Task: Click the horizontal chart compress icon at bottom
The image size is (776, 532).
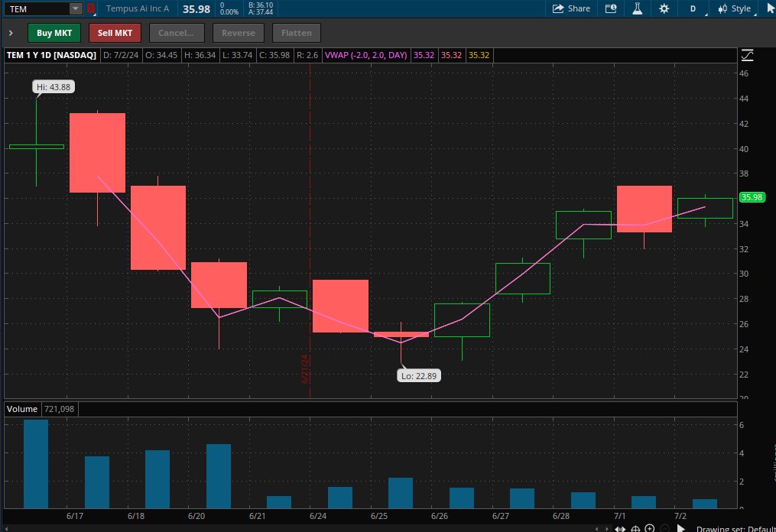Action: (620, 528)
